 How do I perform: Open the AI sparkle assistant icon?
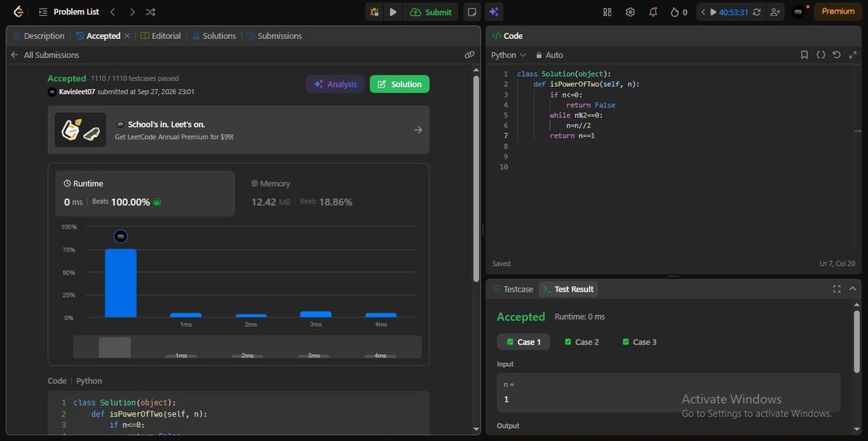494,12
